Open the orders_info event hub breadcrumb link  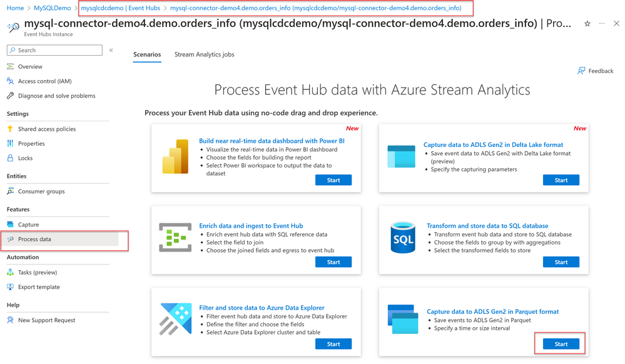(x=316, y=8)
